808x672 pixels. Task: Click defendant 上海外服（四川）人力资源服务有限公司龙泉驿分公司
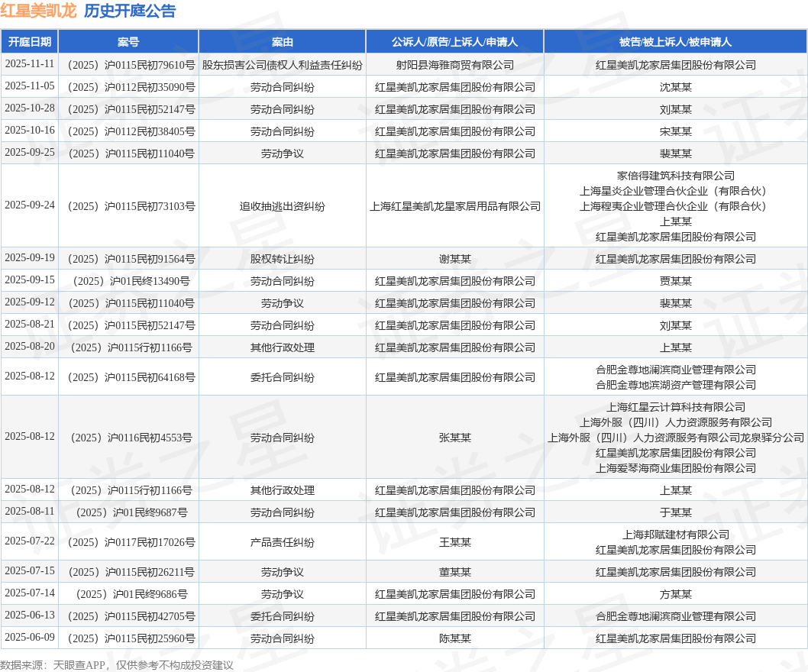click(676, 438)
